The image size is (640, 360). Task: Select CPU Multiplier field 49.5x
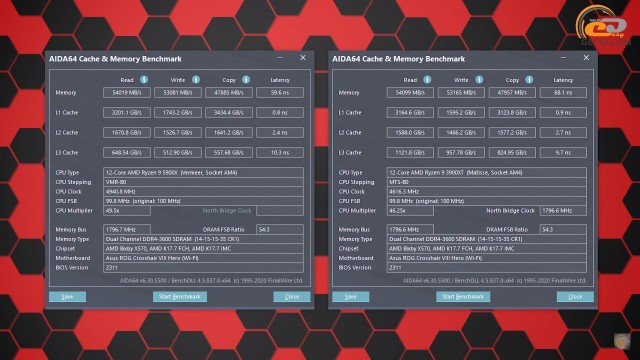(x=127, y=211)
